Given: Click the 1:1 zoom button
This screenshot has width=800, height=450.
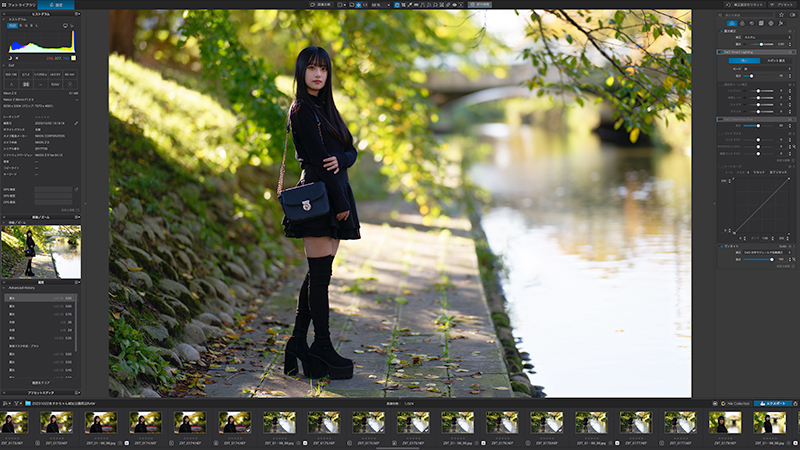Looking at the screenshot, I should [365, 5].
